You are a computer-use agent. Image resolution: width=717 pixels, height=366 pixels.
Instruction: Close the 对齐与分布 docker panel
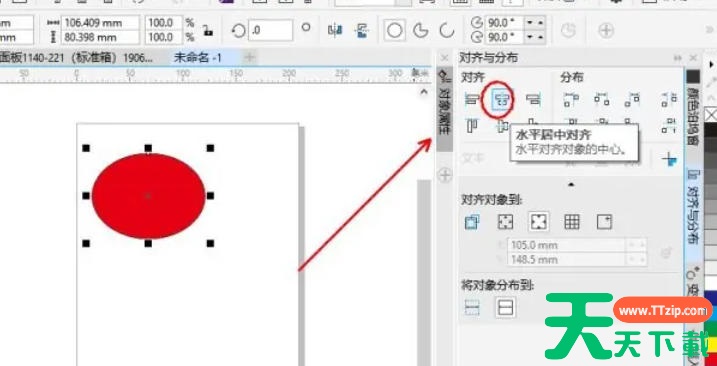[694, 58]
